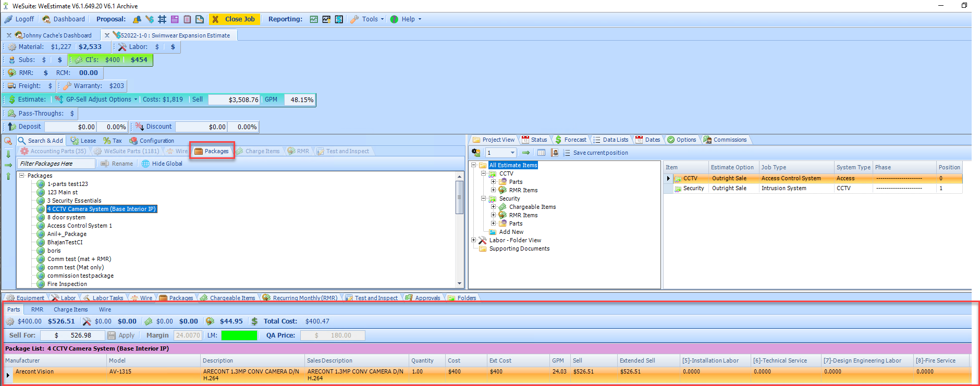980x386 pixels.
Task: Open the Forecast tab
Action: click(x=570, y=140)
